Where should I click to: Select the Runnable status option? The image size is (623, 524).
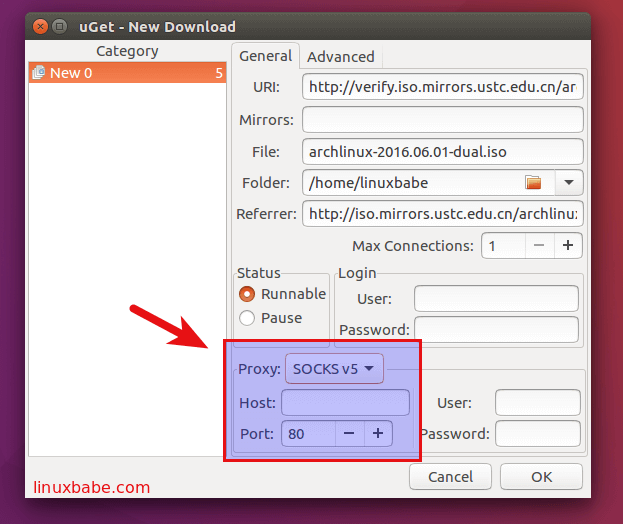(247, 294)
